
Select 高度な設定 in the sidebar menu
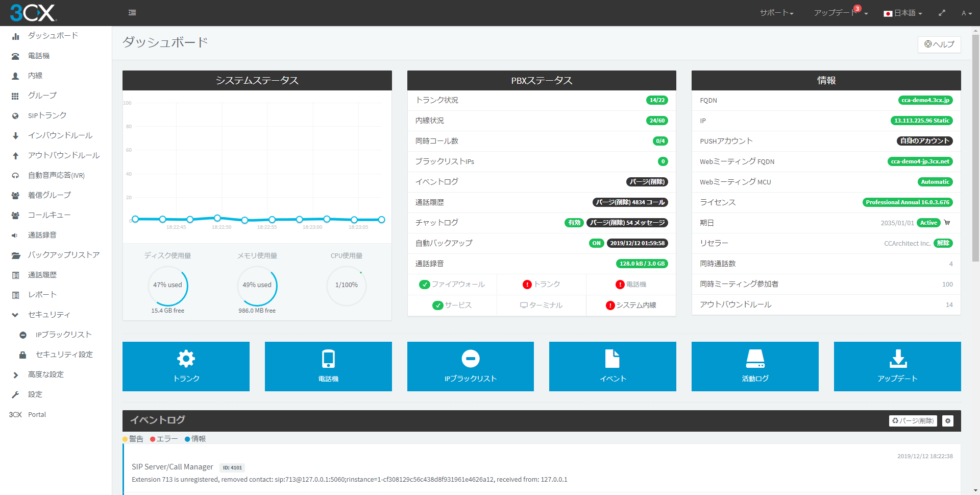(x=46, y=374)
